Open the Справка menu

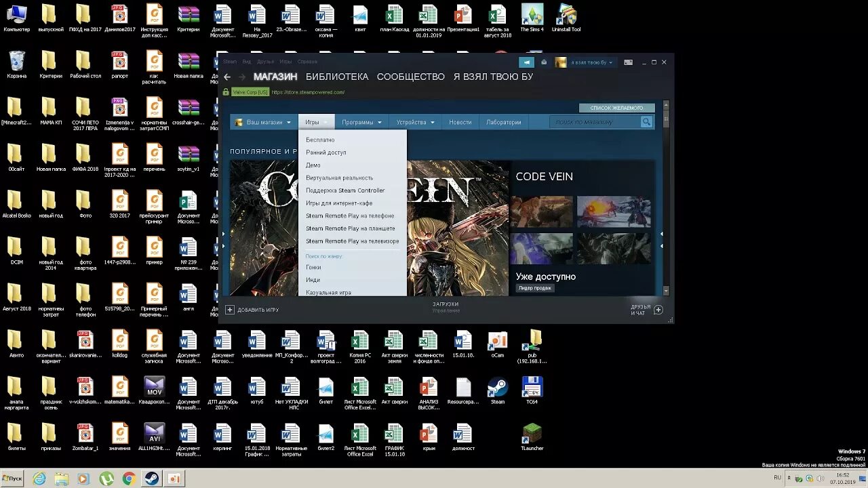[x=307, y=62]
